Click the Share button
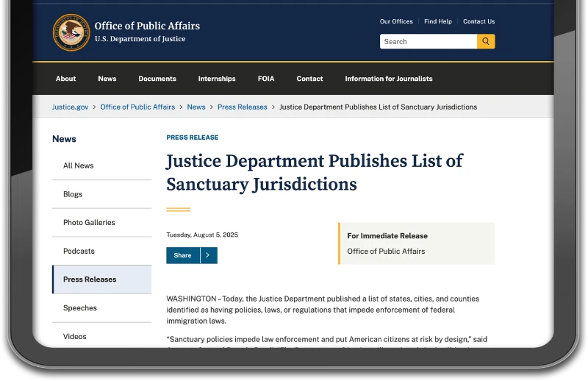Screen dimensions: 588x381 pos(182,255)
